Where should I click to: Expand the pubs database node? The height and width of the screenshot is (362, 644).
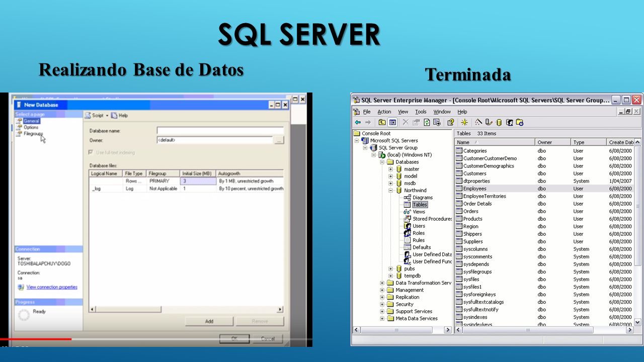[x=390, y=268]
